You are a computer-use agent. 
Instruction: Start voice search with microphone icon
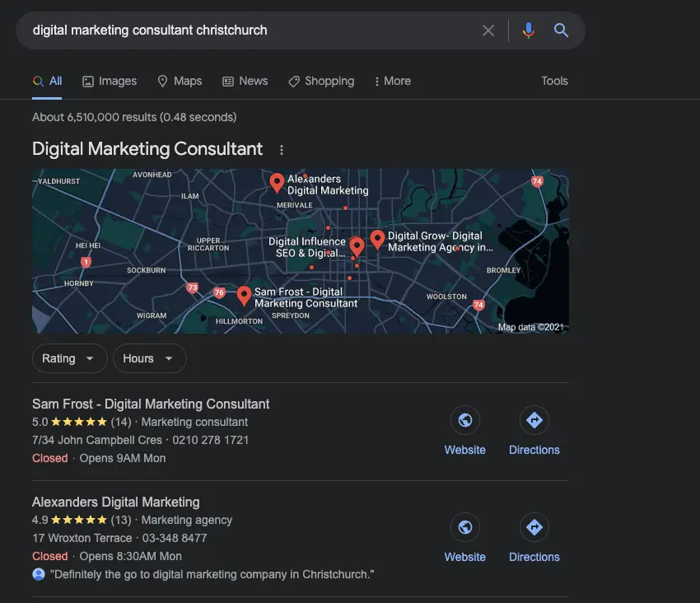coord(528,30)
